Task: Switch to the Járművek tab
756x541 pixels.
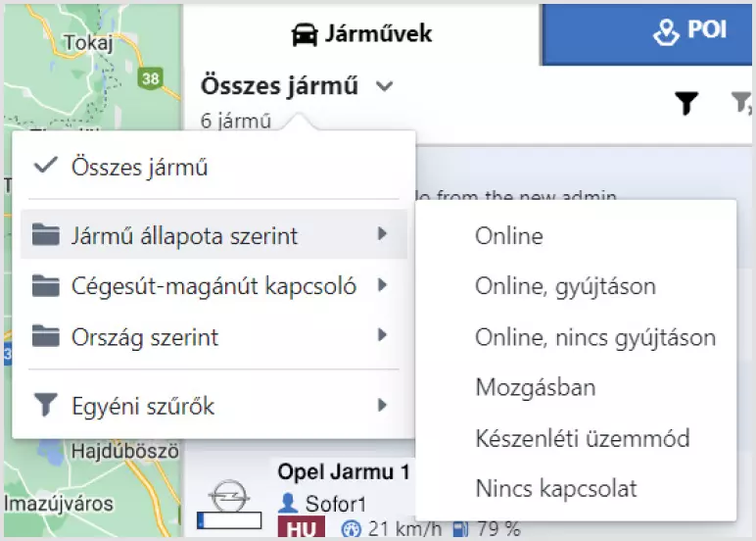Action: coord(361,33)
